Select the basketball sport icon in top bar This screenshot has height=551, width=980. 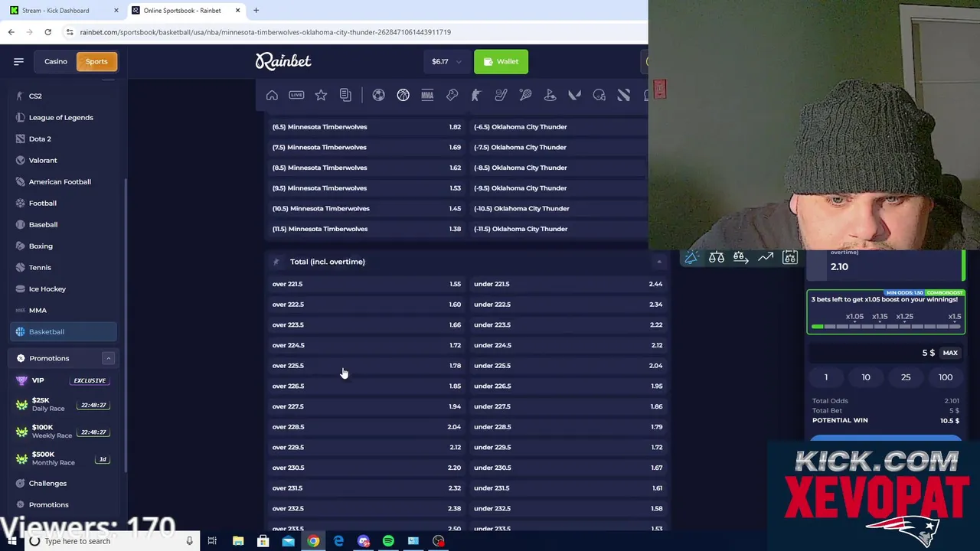click(403, 95)
